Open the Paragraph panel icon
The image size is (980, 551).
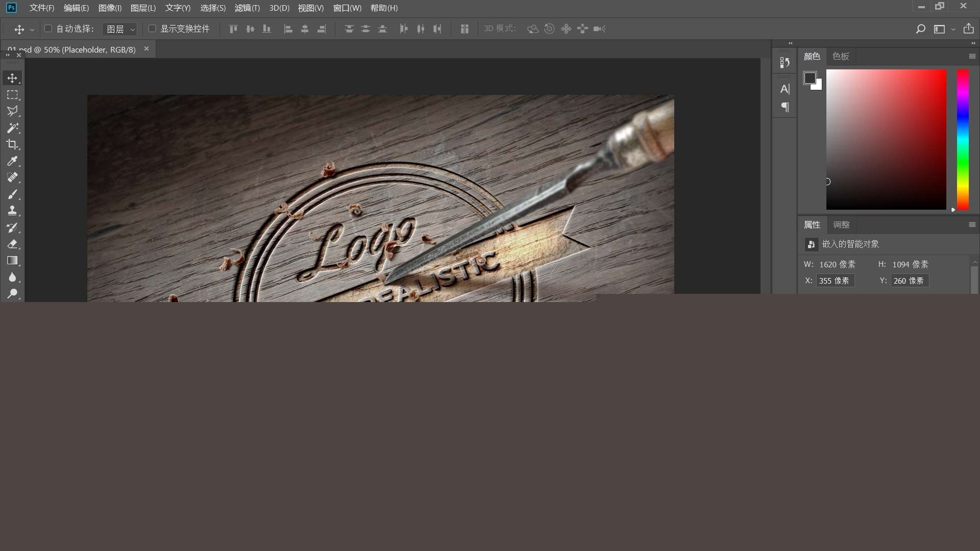pos(785,107)
